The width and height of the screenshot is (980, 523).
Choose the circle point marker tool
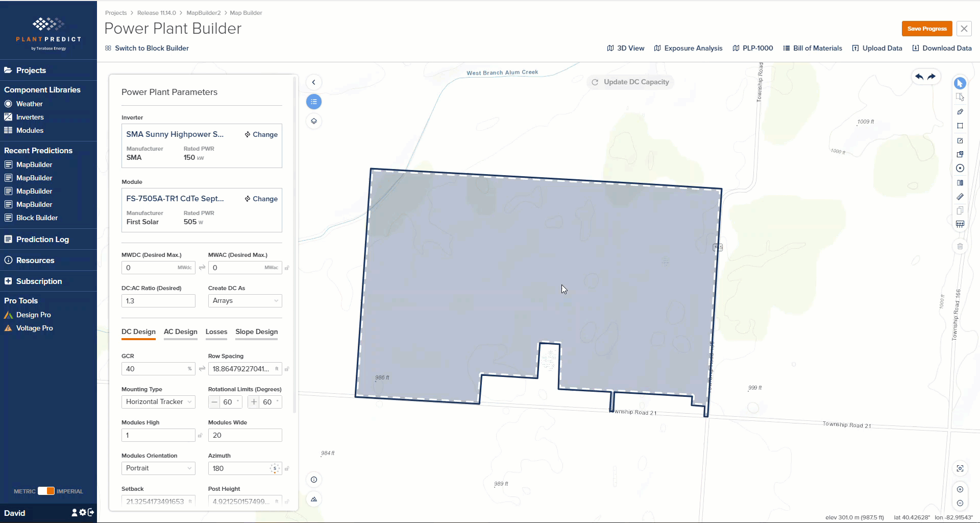tap(960, 168)
